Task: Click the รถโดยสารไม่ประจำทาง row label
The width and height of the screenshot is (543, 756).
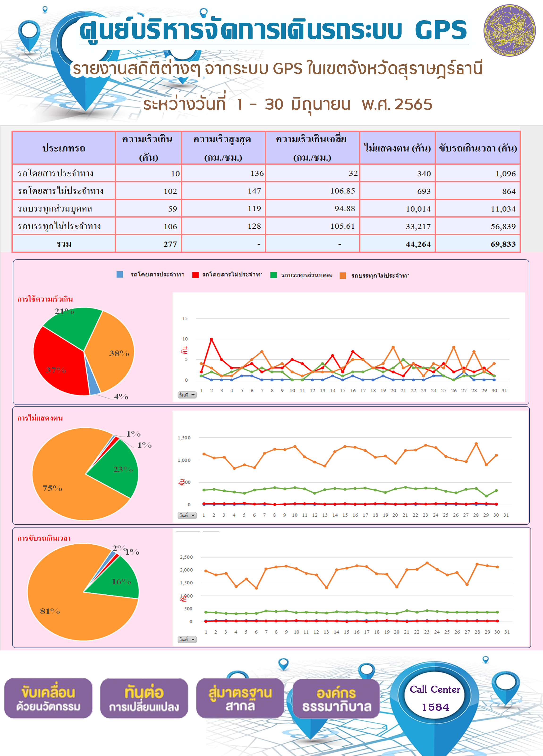Action: [x=61, y=191]
